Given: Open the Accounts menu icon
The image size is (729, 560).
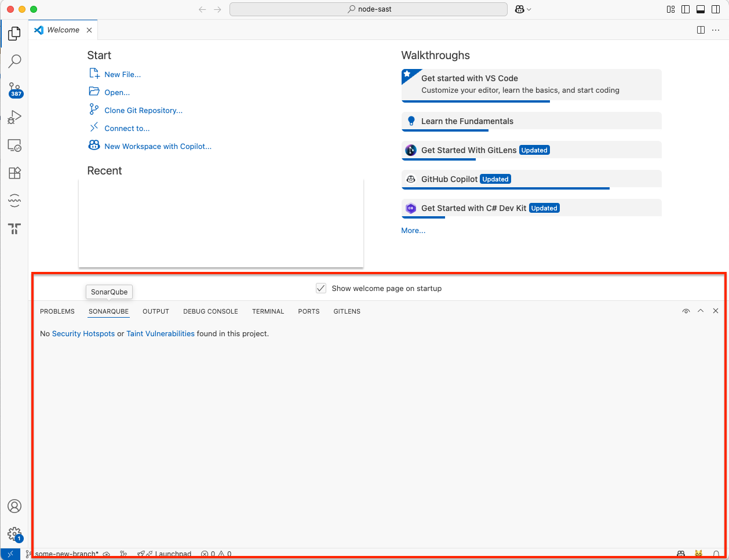Looking at the screenshot, I should pos(14,506).
